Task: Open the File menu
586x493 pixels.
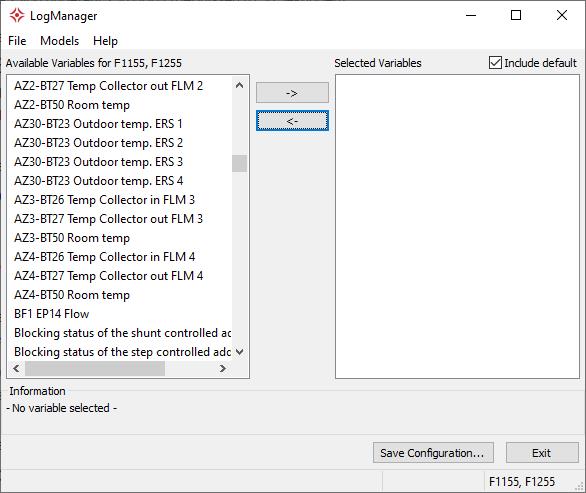Action: (x=17, y=41)
